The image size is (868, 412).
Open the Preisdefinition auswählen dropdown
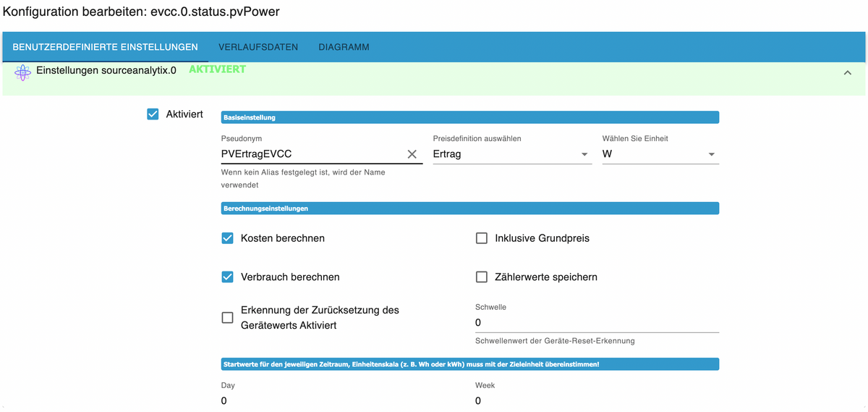512,154
